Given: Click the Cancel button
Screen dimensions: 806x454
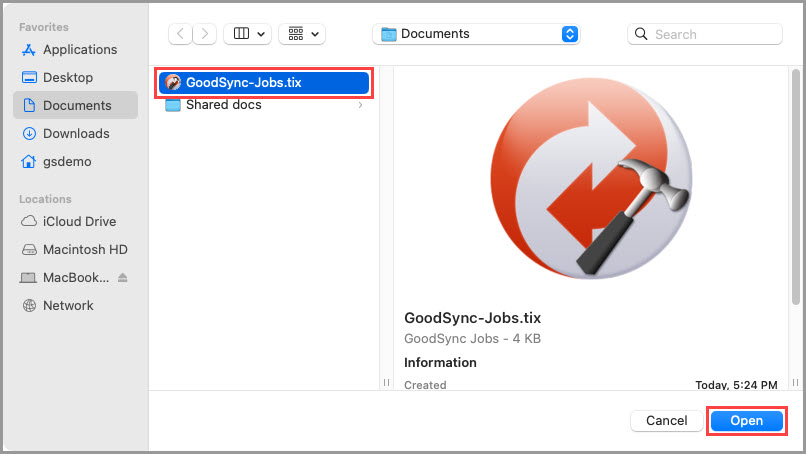Looking at the screenshot, I should (666, 421).
